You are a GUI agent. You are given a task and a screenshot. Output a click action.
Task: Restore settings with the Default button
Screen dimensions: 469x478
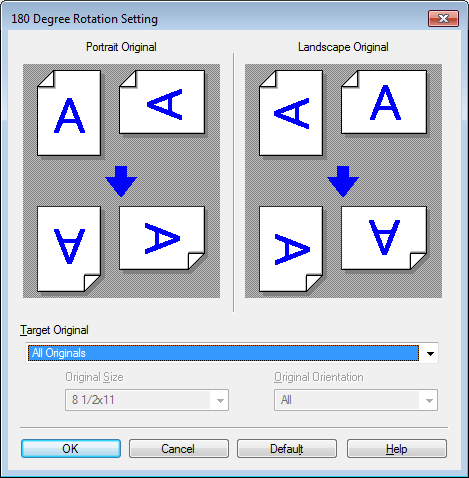(x=287, y=449)
